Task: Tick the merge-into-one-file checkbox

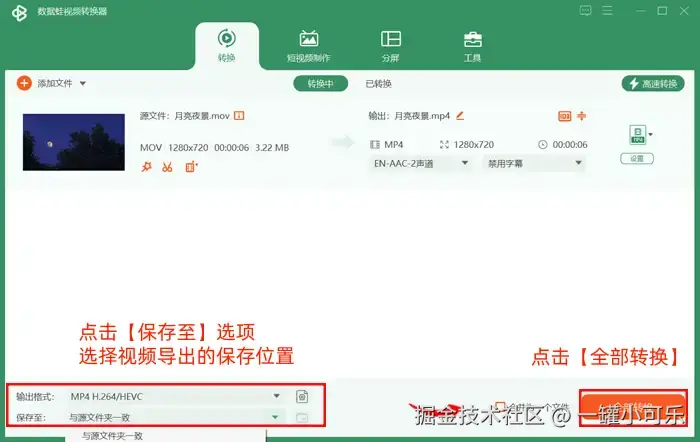Action: coord(500,406)
